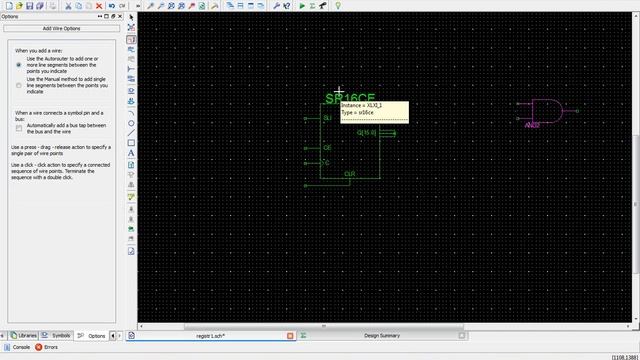Select the Add Rectangle drawing tool
640x360 pixels.
[x=131, y=143]
